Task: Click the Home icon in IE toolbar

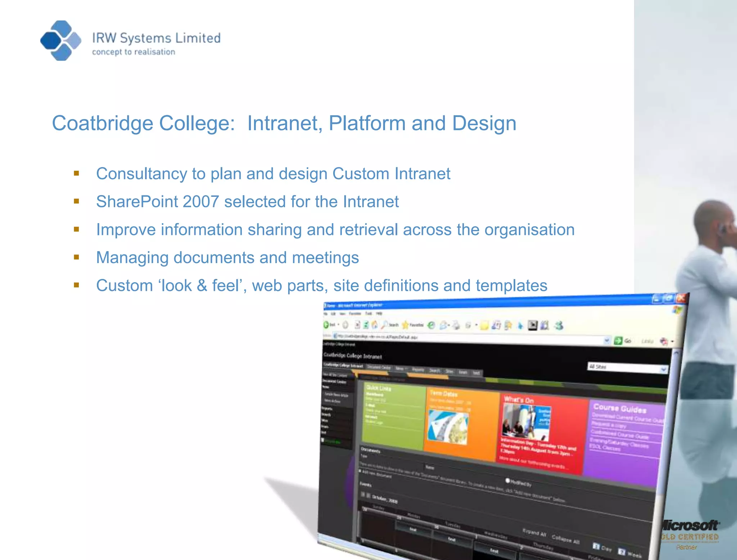Action: pyautogui.click(x=375, y=325)
